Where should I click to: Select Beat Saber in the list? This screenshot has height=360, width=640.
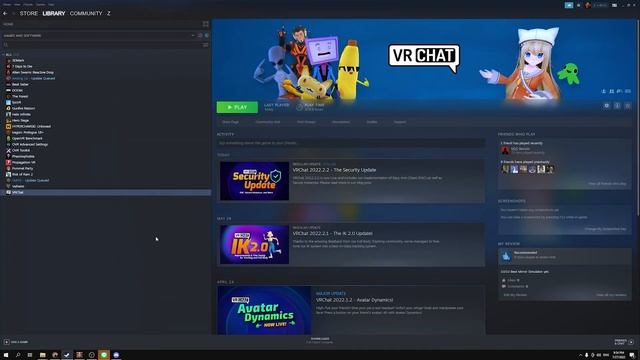pyautogui.click(x=20, y=84)
